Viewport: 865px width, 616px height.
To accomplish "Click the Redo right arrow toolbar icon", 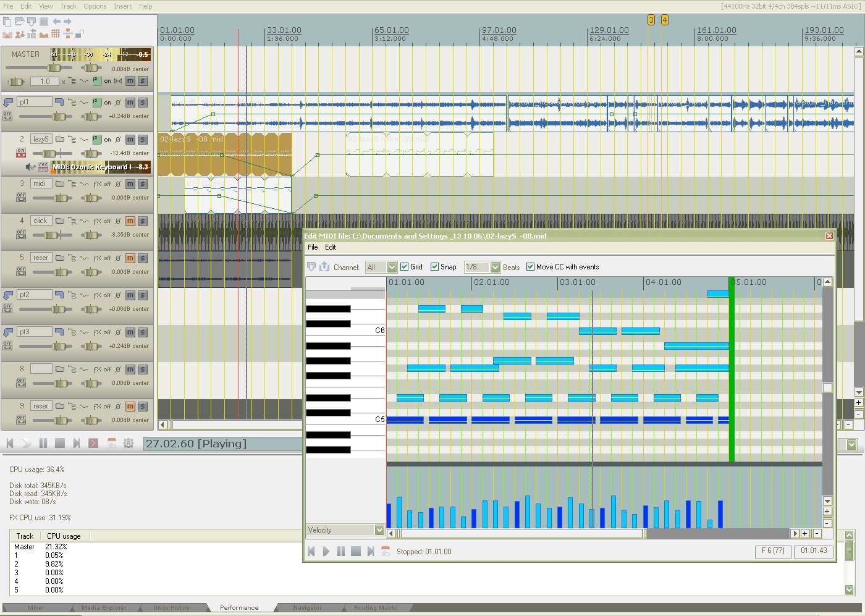I will pyautogui.click(x=67, y=22).
